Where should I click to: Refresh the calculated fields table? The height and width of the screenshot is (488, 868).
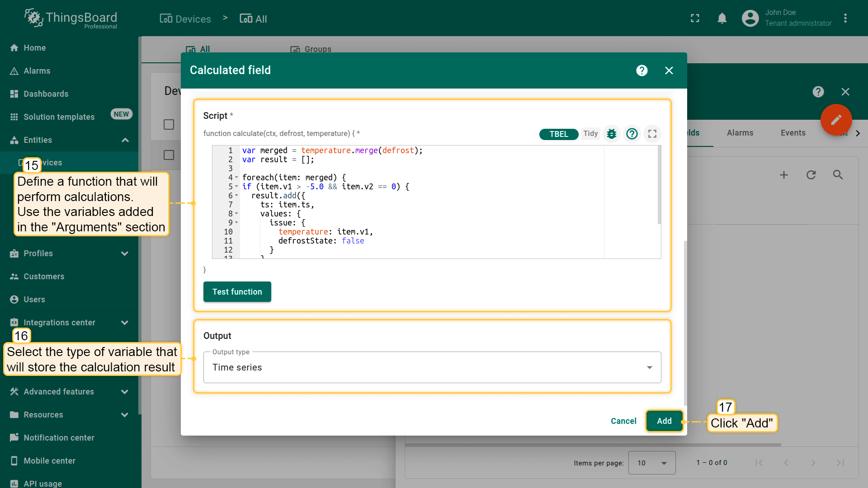[811, 175]
